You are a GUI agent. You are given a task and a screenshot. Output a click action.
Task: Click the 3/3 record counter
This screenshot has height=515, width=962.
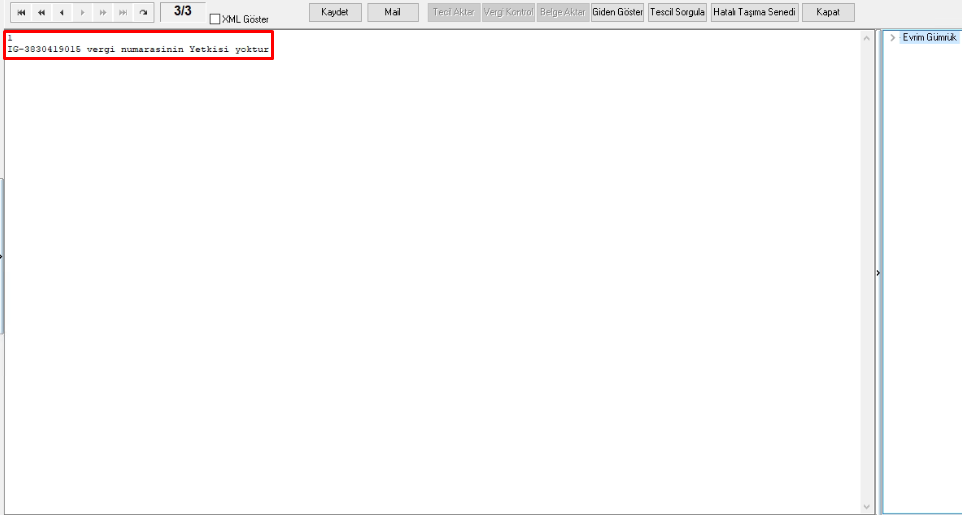(x=183, y=11)
